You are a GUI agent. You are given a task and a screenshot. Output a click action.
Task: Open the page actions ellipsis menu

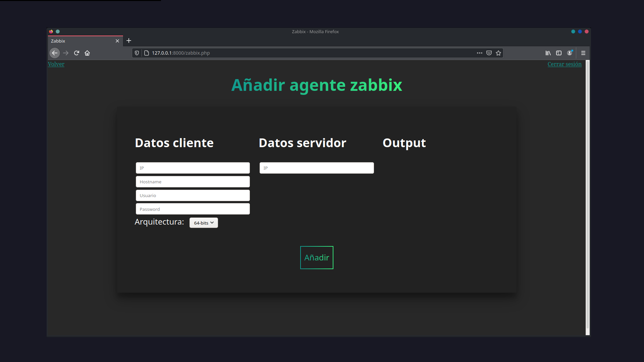coord(479,53)
